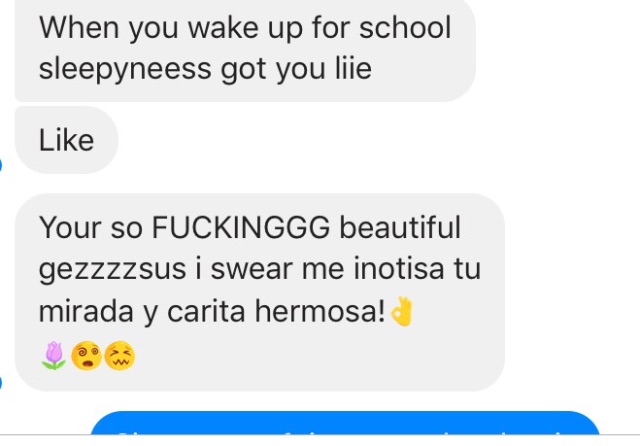This screenshot has height=446, width=640.
Task: Click the word "mirada" in the message
Action: point(86,311)
